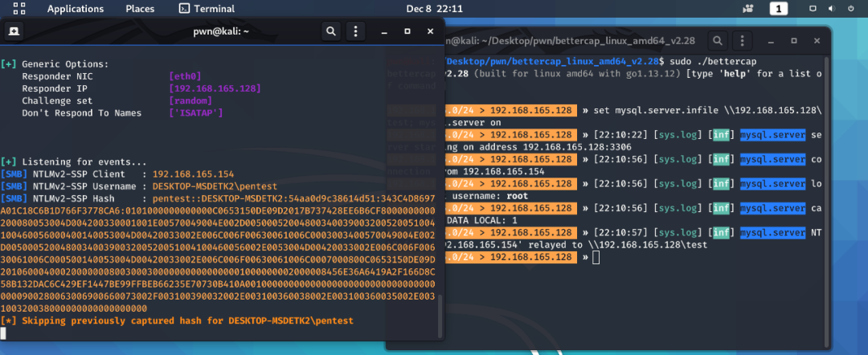Click the bettercap window title path
Viewport: 868px width, 355px height.
coord(571,40)
